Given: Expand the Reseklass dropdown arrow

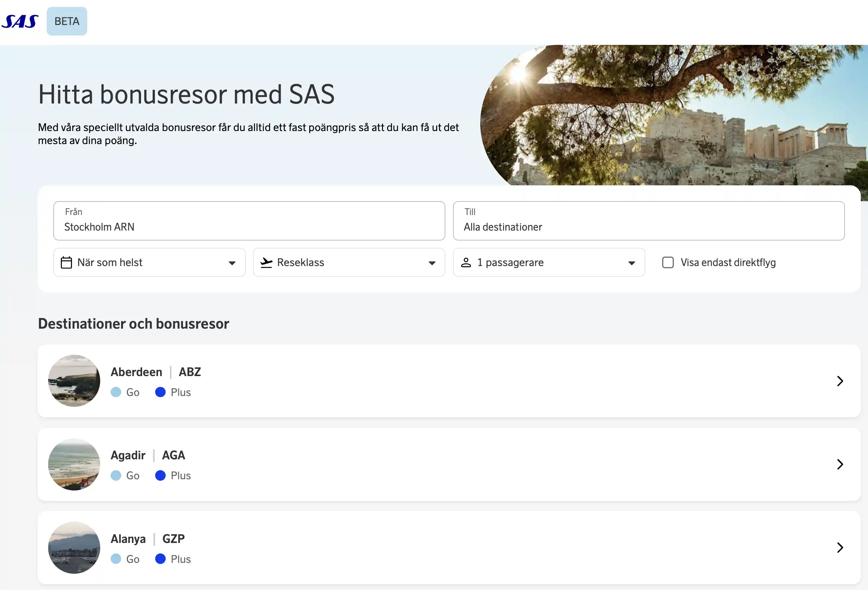Looking at the screenshot, I should pyautogui.click(x=432, y=263).
